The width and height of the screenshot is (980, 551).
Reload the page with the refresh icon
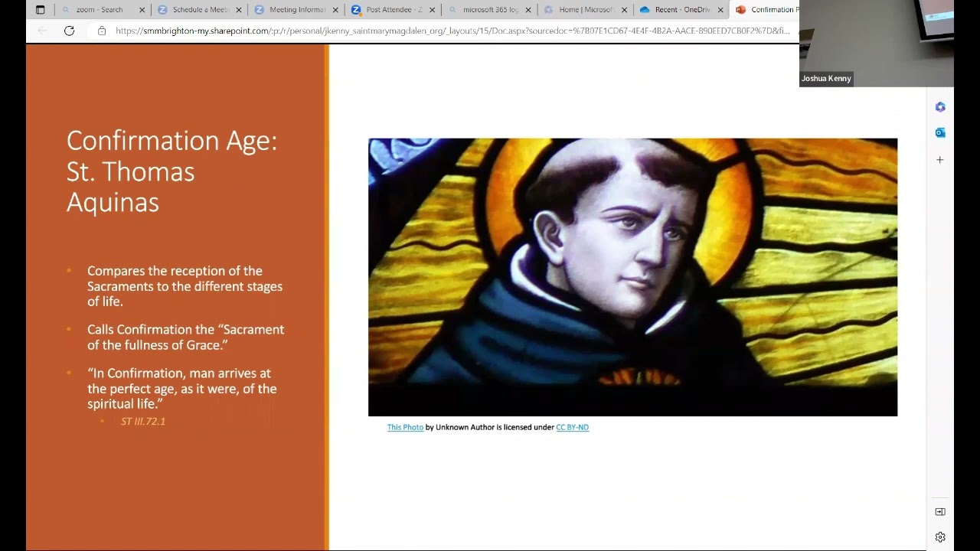(x=69, y=31)
